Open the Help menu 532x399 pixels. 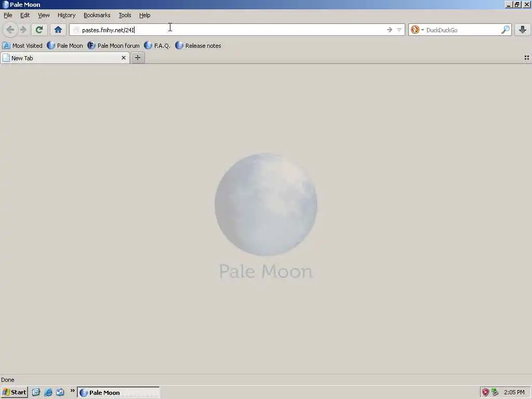144,15
